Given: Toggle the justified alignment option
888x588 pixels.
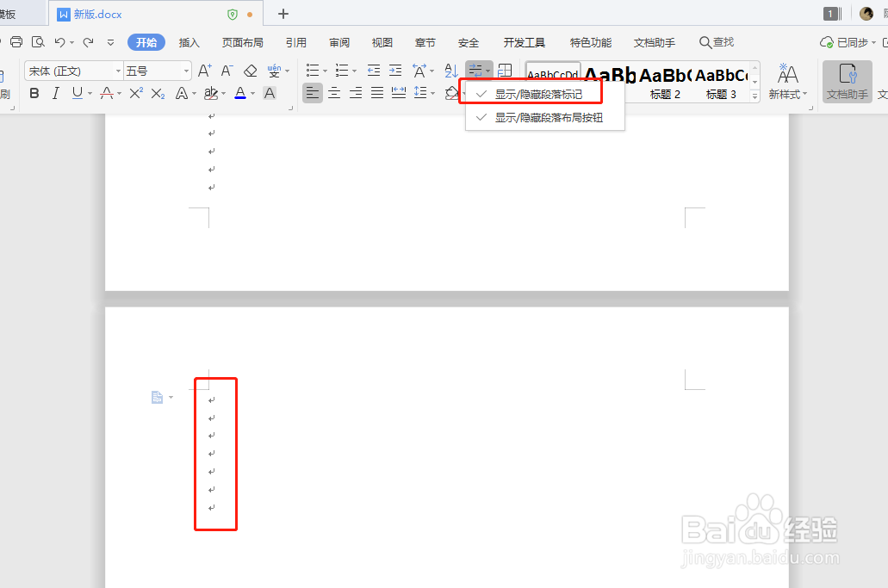Looking at the screenshot, I should click(x=376, y=93).
